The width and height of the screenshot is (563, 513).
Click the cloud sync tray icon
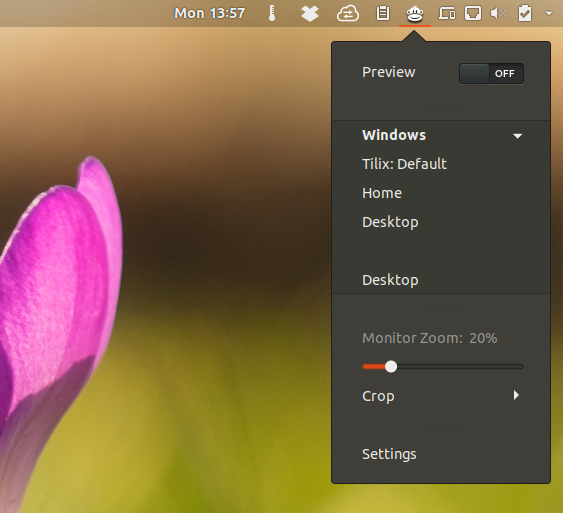coord(348,14)
